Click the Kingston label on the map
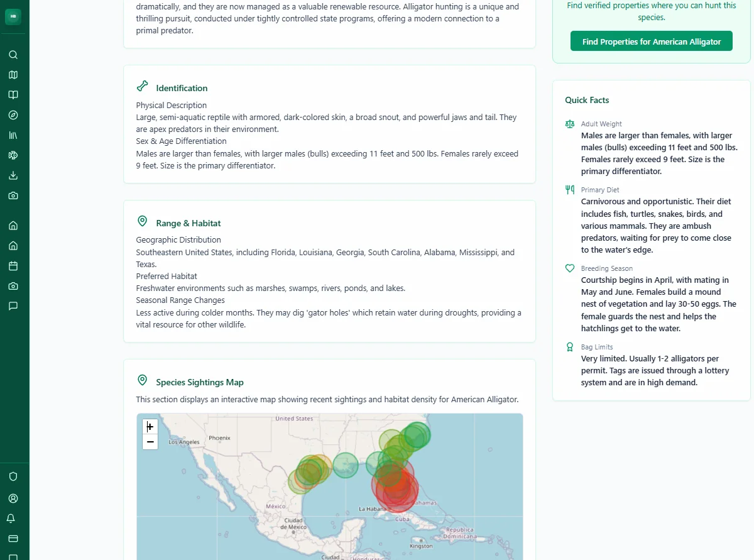Viewport: 754px width, 560px height. tap(421, 546)
